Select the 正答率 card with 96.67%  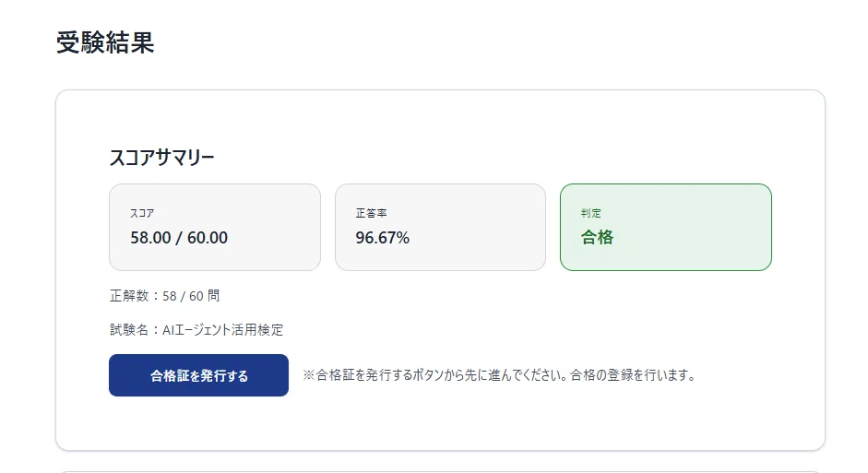[440, 228]
